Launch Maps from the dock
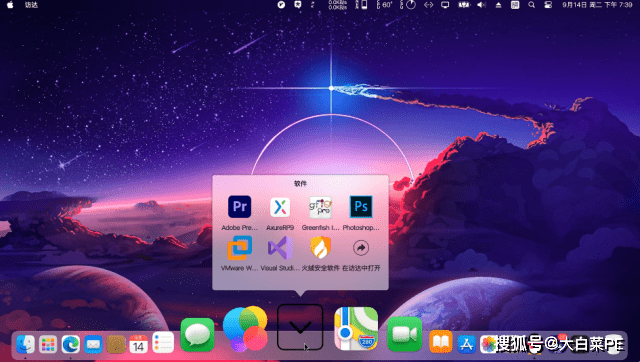 pyautogui.click(x=356, y=329)
